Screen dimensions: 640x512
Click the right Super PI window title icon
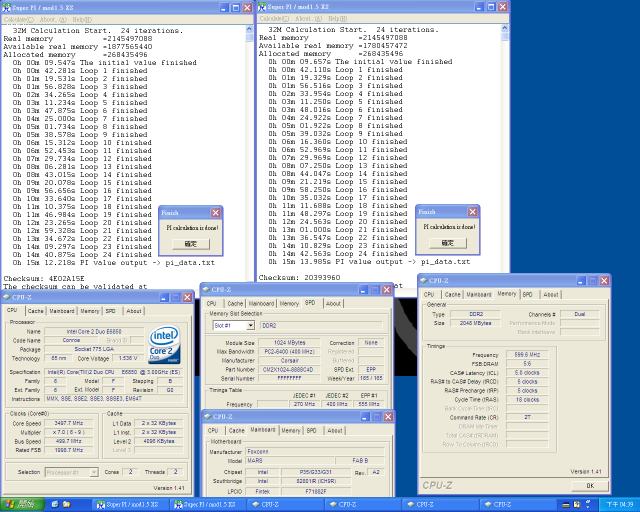pyautogui.click(x=262, y=7)
